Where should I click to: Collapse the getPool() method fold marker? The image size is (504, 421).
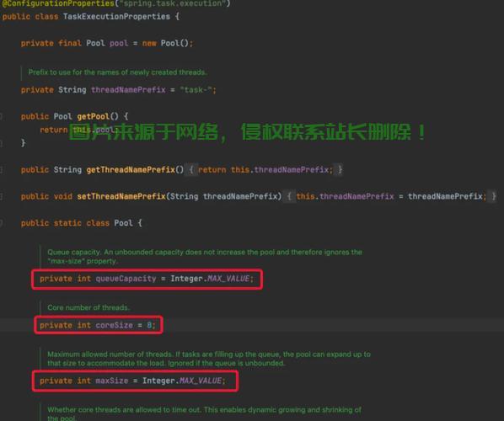pyautogui.click(x=1, y=116)
